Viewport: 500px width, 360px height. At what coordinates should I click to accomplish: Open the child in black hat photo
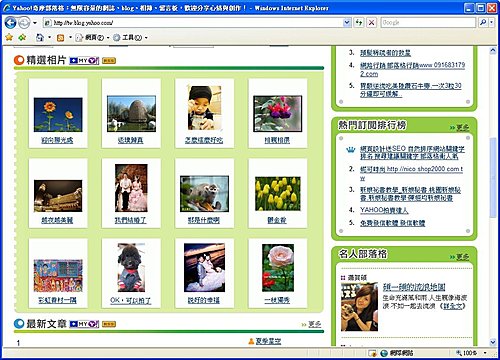(204, 108)
